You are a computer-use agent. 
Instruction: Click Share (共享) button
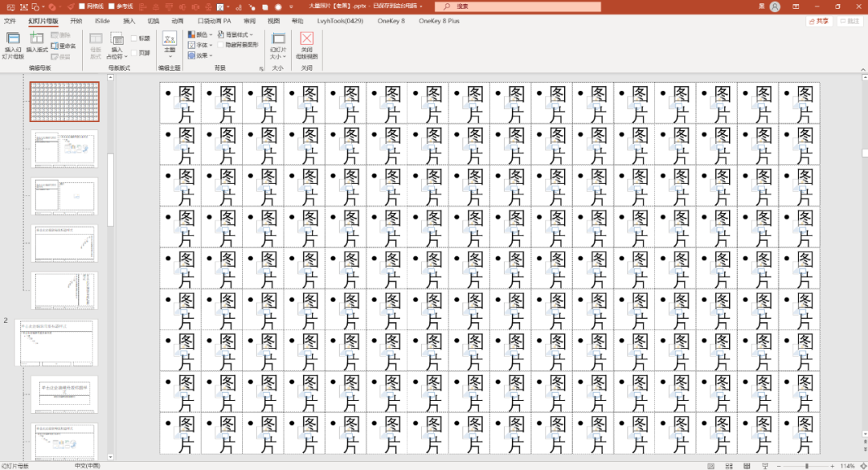coord(819,21)
